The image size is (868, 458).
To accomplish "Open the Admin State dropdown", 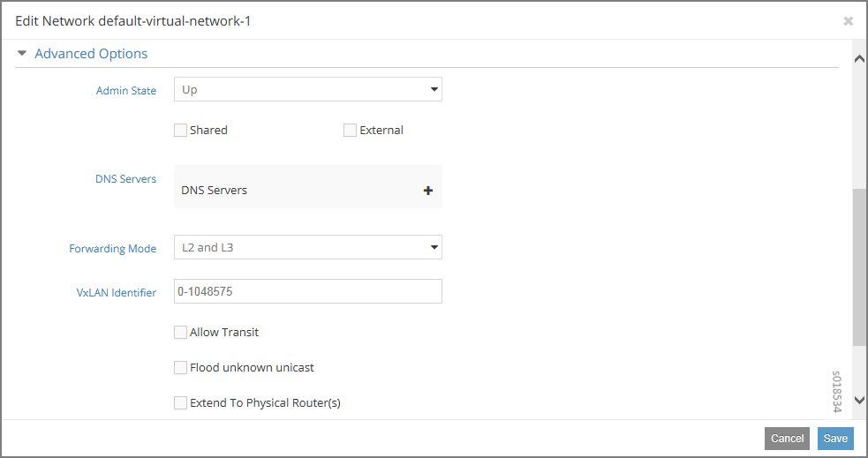I will coord(308,89).
